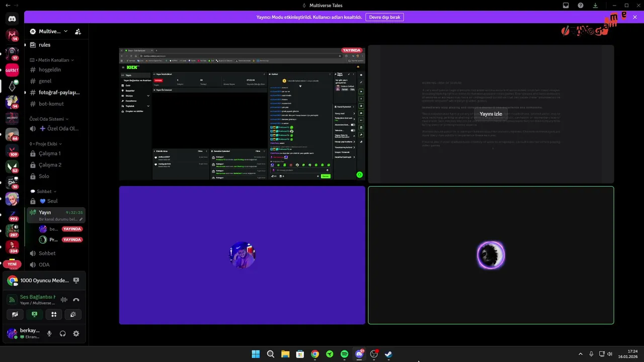This screenshot has width=644, height=362.
Task: Open the rules channel
Action: pos(56,45)
